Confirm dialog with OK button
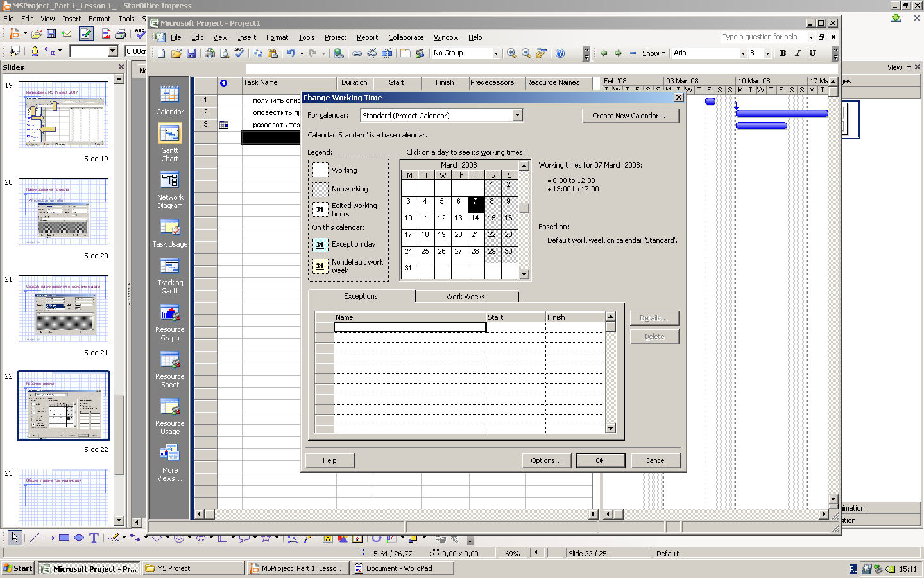This screenshot has height=578, width=924. click(x=600, y=460)
